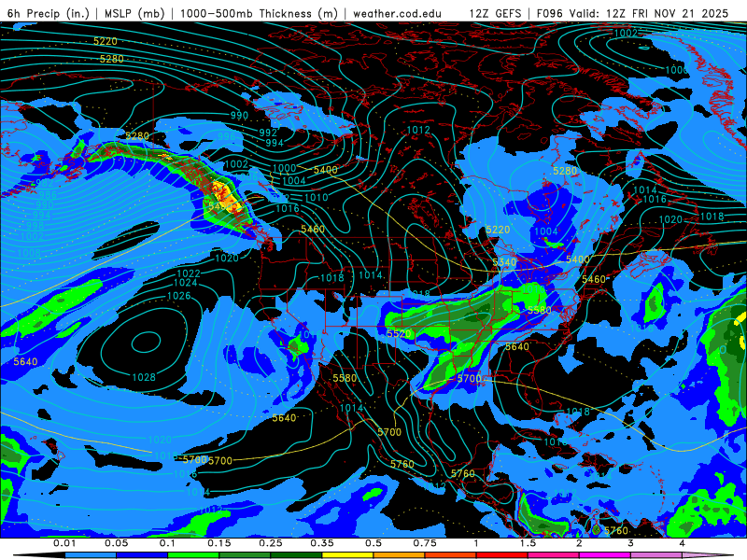This screenshot has width=747, height=560.
Task: Click the '0.05' legend value
Action: point(116,543)
